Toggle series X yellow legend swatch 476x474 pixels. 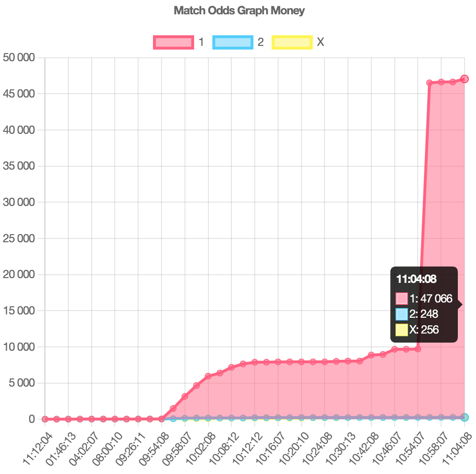[292, 43]
